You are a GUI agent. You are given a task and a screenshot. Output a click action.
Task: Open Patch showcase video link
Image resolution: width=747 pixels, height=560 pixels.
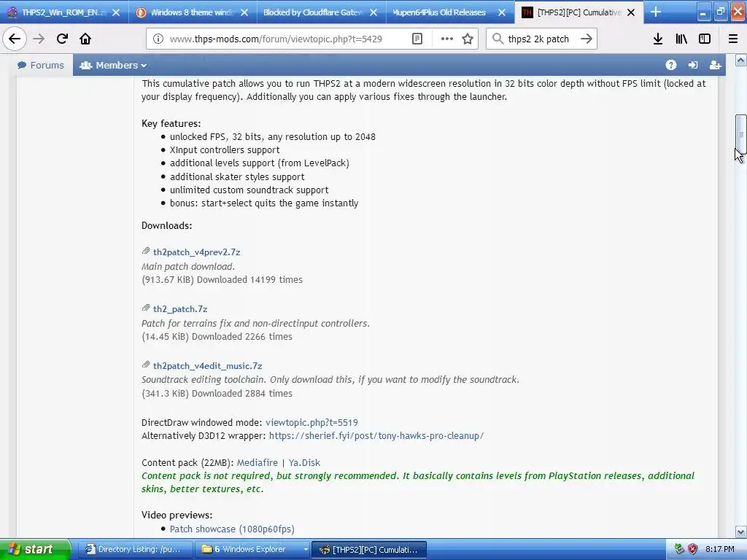pos(232,529)
